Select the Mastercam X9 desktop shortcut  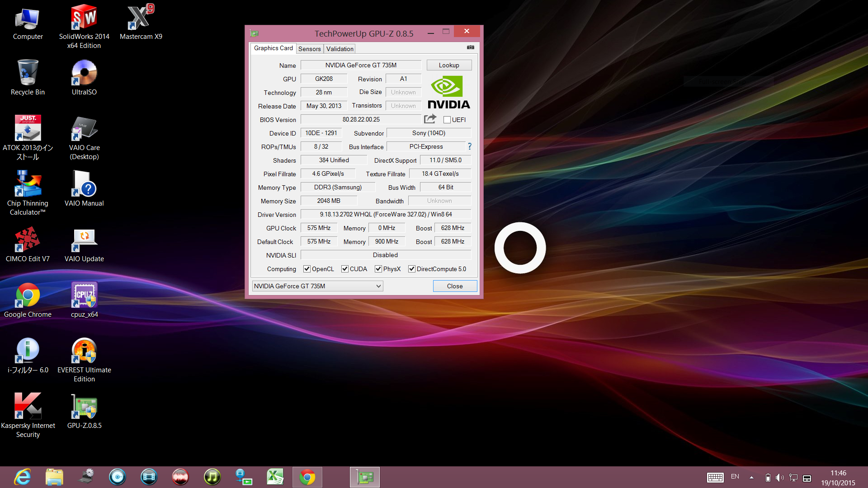(x=141, y=23)
